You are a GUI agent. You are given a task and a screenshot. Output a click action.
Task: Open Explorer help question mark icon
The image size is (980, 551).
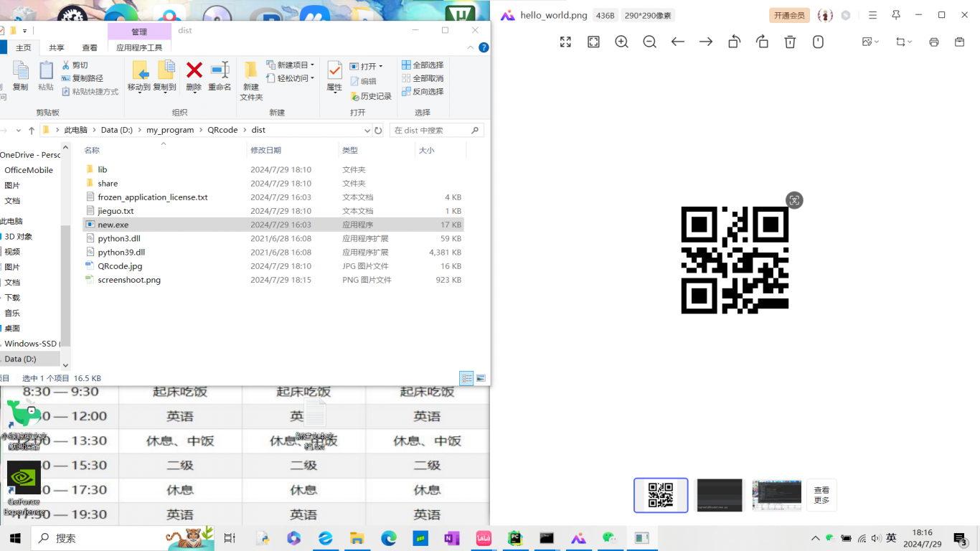[x=484, y=47]
